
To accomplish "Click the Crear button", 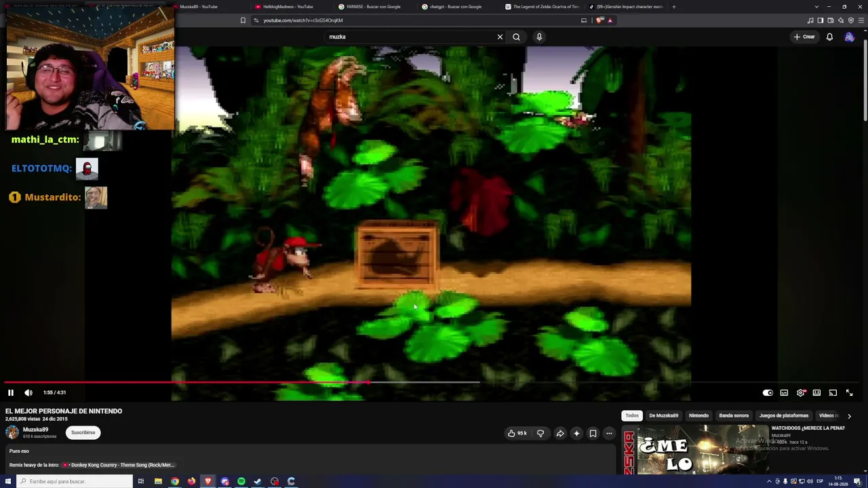I will pyautogui.click(x=804, y=37).
